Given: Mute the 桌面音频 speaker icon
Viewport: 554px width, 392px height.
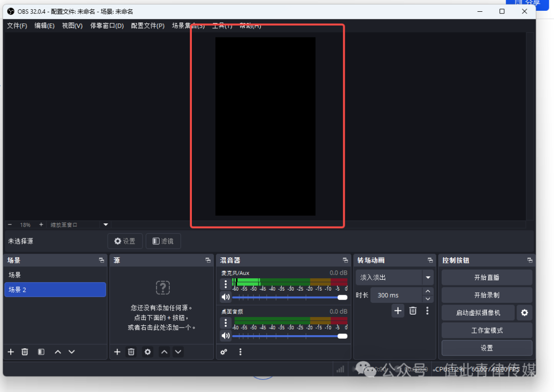Looking at the screenshot, I should click(226, 336).
